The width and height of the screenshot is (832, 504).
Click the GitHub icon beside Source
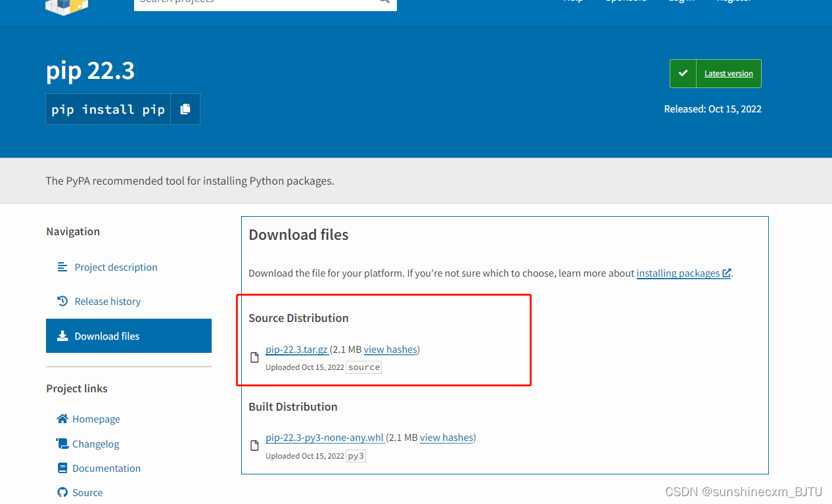click(x=62, y=492)
